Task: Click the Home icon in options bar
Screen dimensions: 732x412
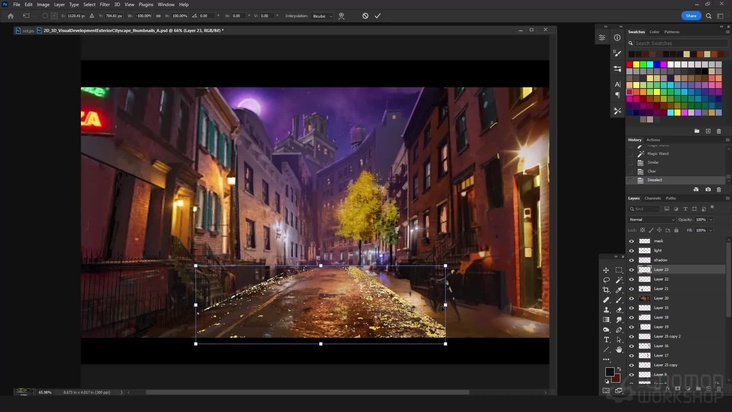Action: 11,16
